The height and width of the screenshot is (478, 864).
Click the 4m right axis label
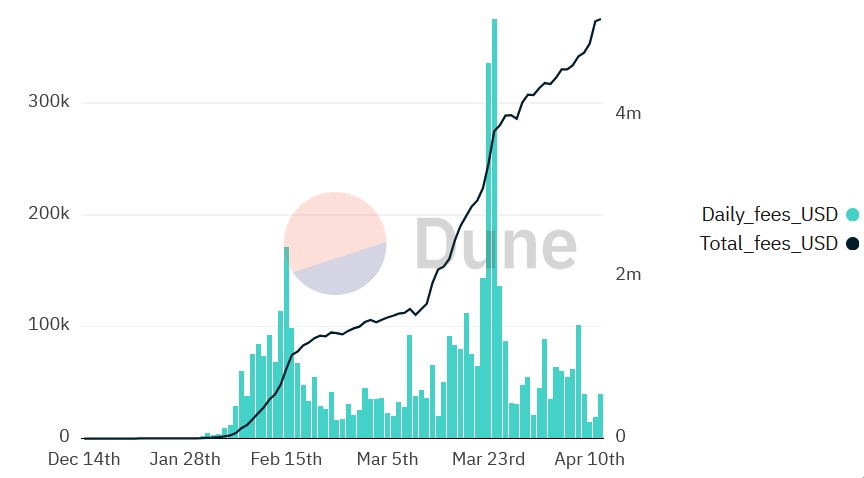pos(628,113)
